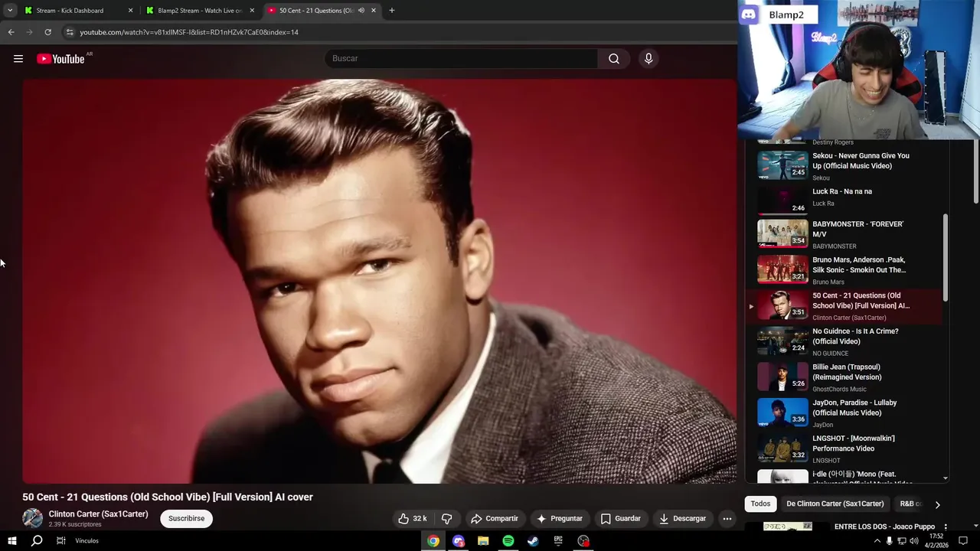Screen dimensions: 980x551
Task: Select the 50 Cent - 21 Questions tab
Action: (x=322, y=11)
